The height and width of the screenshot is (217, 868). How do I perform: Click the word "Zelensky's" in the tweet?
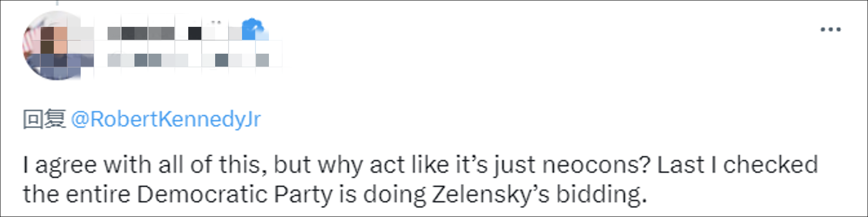pos(490,195)
